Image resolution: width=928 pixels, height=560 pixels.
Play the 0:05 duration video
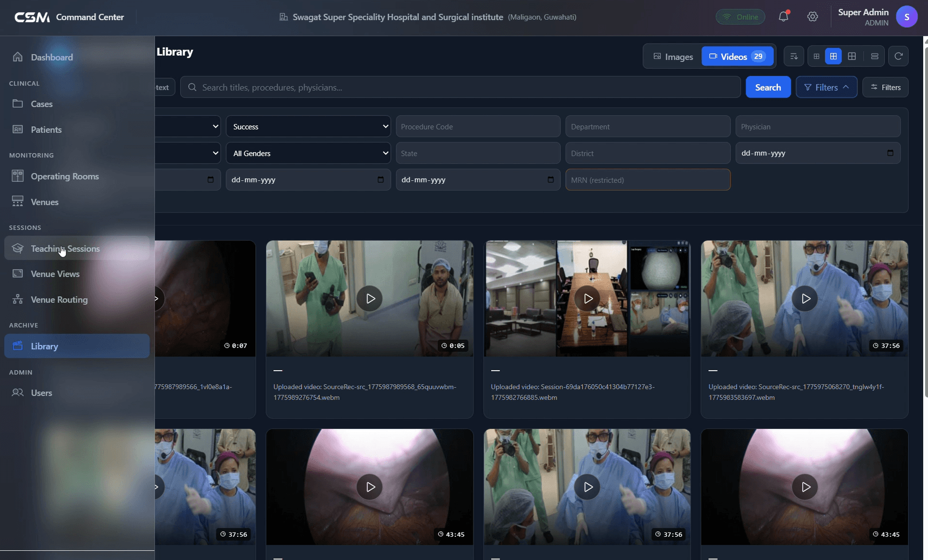(x=370, y=298)
